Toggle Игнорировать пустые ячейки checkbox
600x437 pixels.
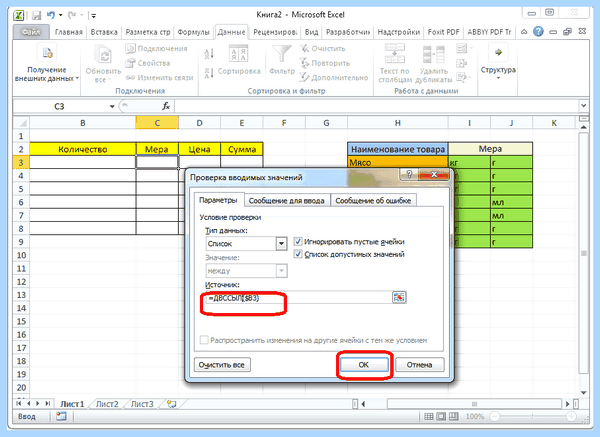pos(298,241)
